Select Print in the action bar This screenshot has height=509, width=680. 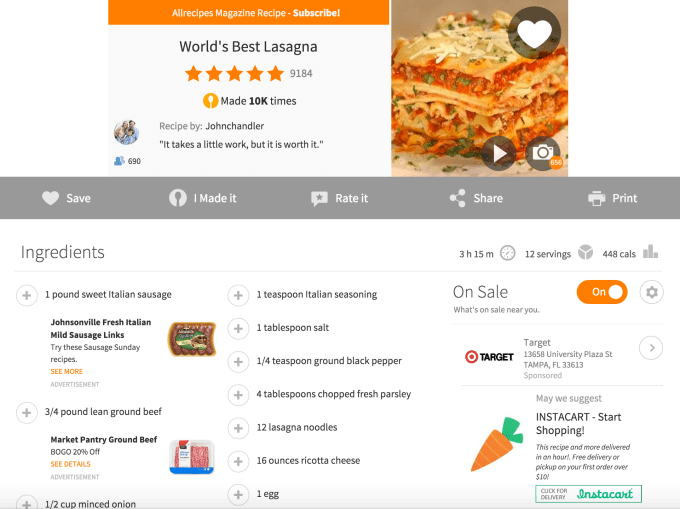(612, 198)
